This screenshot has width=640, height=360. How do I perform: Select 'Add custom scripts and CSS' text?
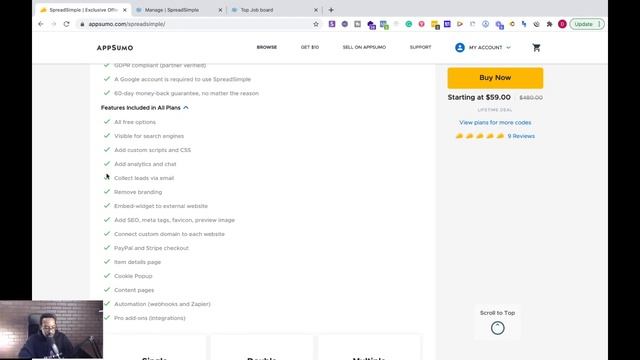tap(152, 150)
